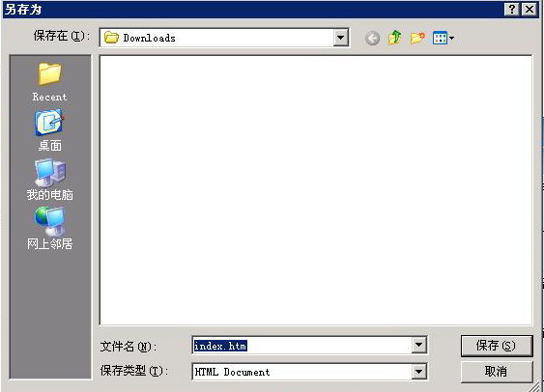This screenshot has width=544, height=392.
Task: Expand the 文件名 history dropdown arrow
Action: pyautogui.click(x=418, y=345)
